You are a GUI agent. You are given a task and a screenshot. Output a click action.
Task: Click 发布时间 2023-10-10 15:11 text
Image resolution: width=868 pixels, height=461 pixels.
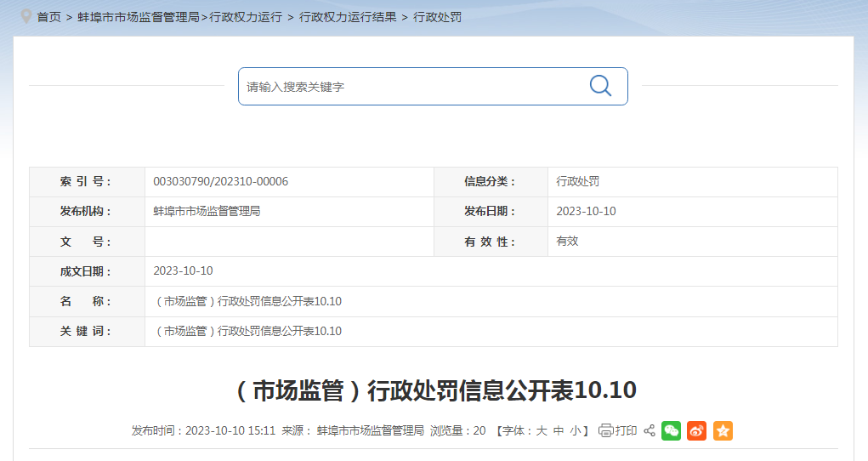(x=203, y=430)
